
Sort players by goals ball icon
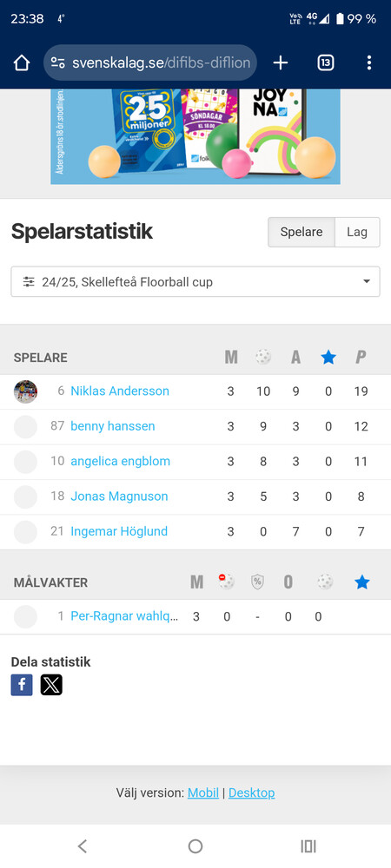(x=263, y=358)
